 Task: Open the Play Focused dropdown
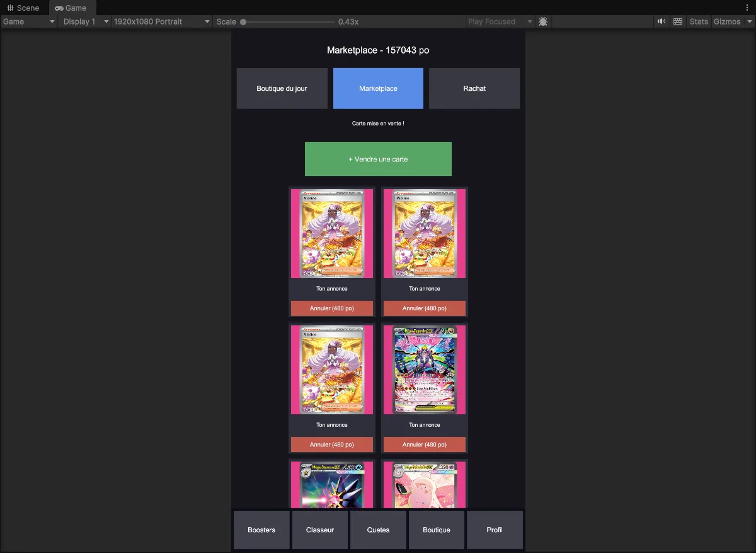click(500, 21)
